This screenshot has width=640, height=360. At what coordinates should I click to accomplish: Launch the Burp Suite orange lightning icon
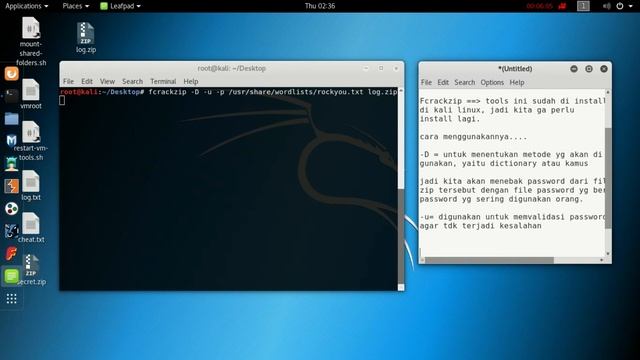coord(11,186)
